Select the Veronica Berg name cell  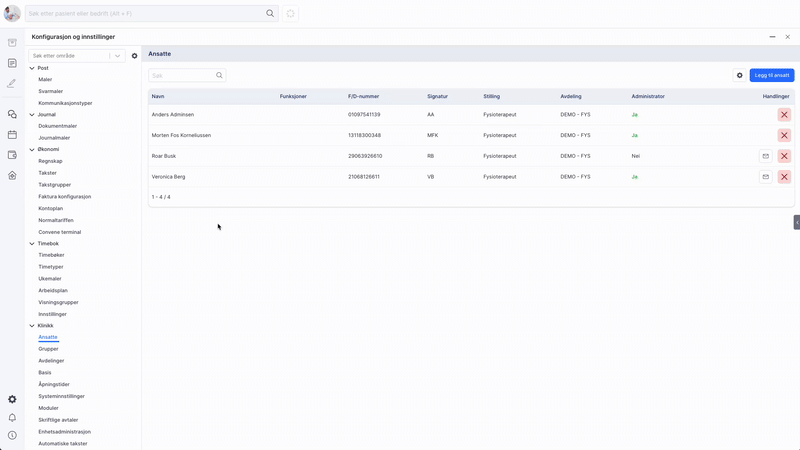(x=168, y=177)
